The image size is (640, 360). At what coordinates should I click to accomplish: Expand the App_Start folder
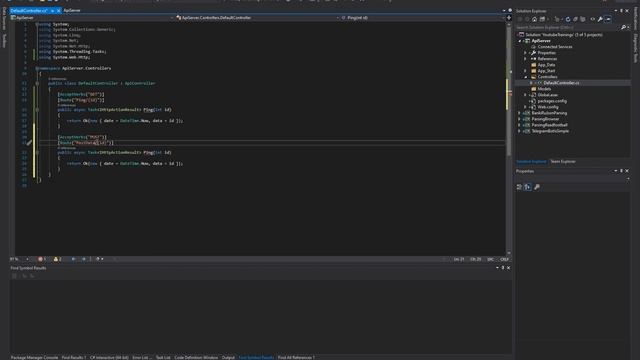tap(526, 71)
